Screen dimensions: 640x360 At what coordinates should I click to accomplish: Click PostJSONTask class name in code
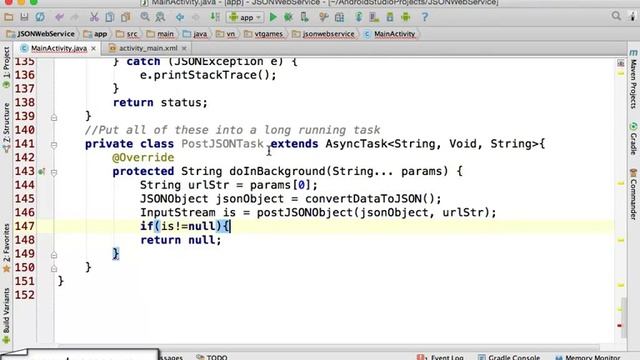click(x=222, y=144)
